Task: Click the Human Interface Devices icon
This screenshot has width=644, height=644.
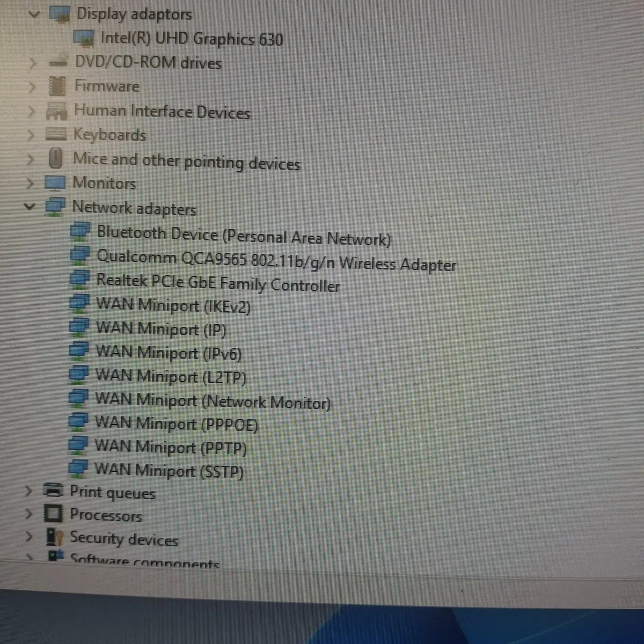Action: point(56,111)
